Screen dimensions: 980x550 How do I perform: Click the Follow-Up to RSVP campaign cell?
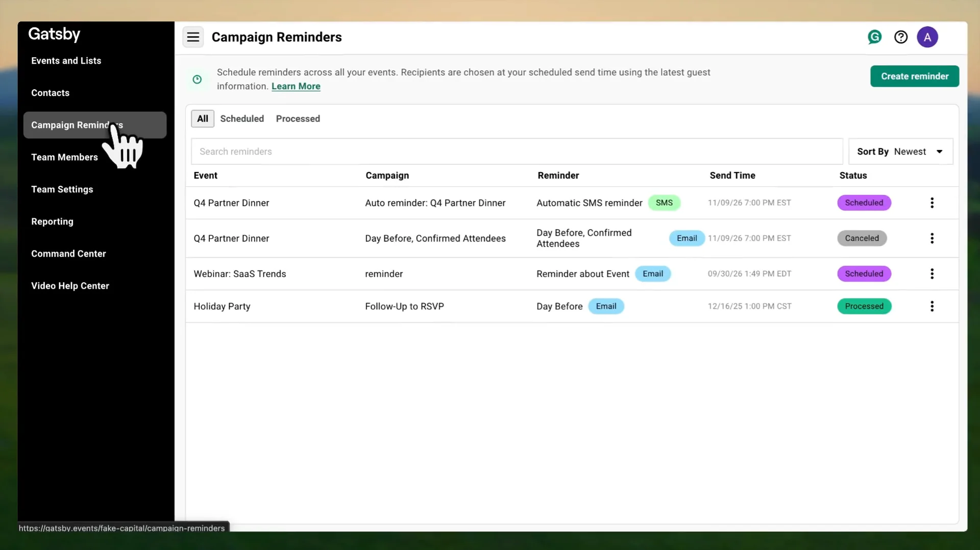(404, 306)
